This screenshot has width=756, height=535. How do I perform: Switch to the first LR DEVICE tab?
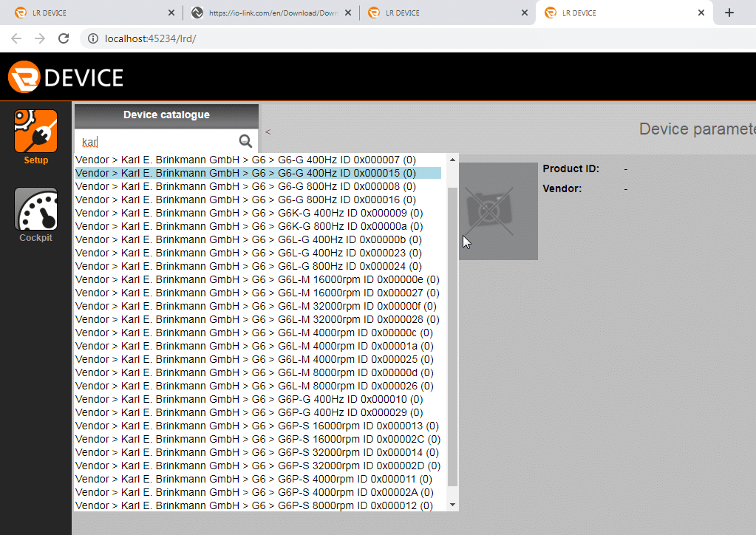point(95,13)
